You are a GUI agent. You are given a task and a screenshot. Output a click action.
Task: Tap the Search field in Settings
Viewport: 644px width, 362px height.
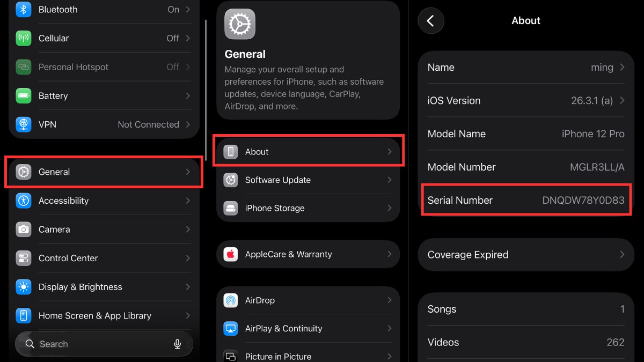click(x=104, y=344)
